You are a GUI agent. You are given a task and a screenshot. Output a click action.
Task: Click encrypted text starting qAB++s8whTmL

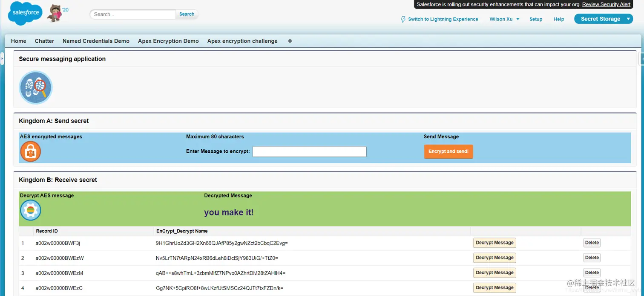[221, 273]
